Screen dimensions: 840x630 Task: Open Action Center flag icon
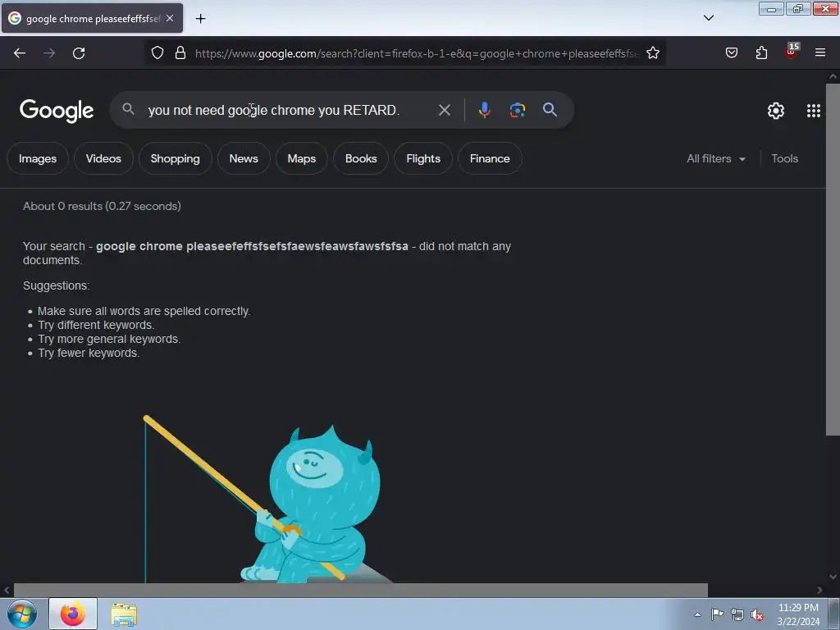717,614
